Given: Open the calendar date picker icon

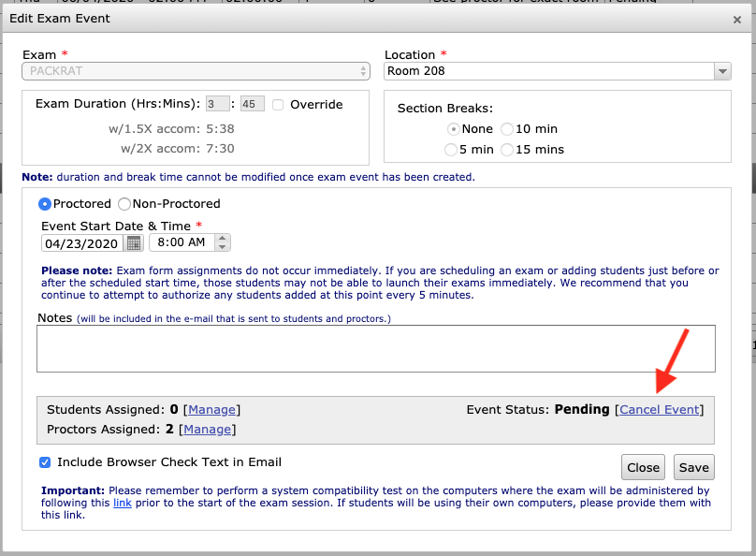Looking at the screenshot, I should [134, 243].
